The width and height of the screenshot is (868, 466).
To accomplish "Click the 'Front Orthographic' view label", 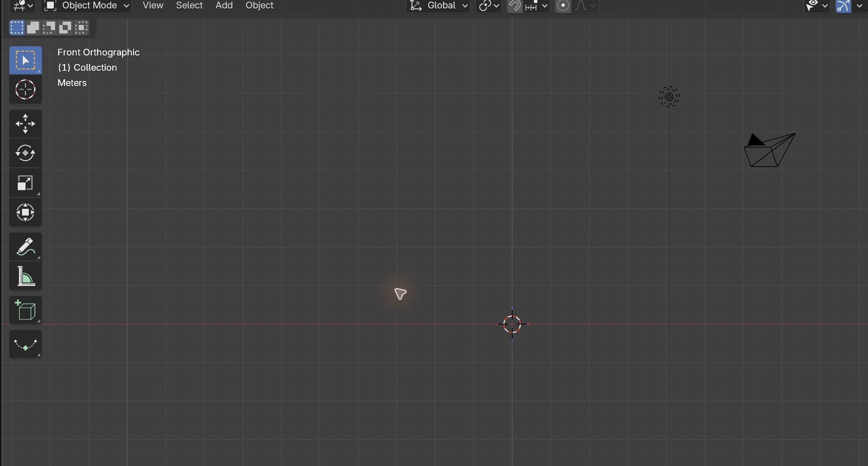I will tap(99, 53).
